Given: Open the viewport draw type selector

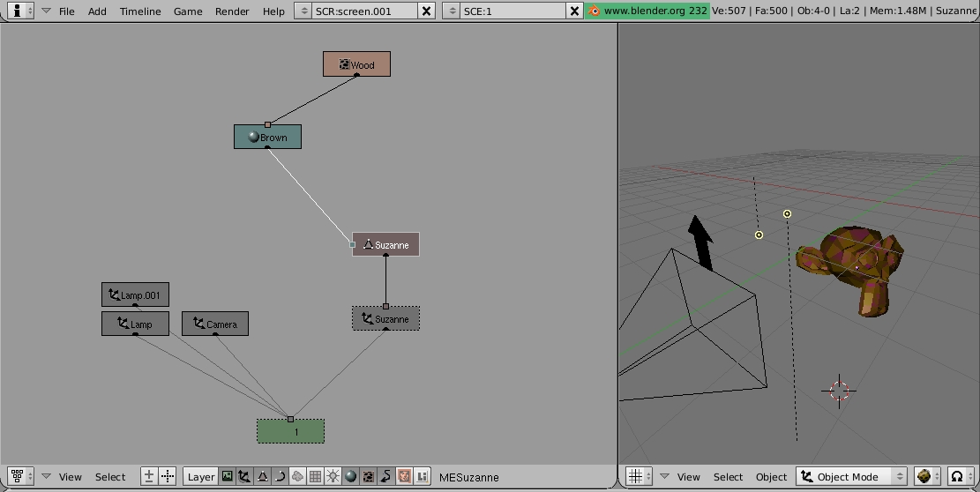Looking at the screenshot, I should click(927, 476).
